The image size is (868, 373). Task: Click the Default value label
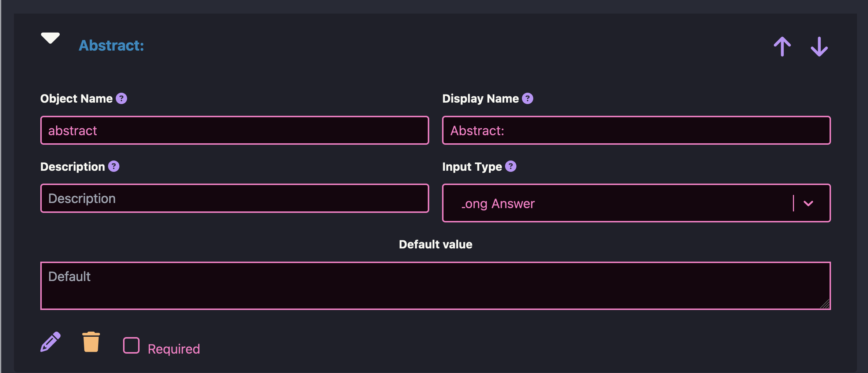click(435, 244)
